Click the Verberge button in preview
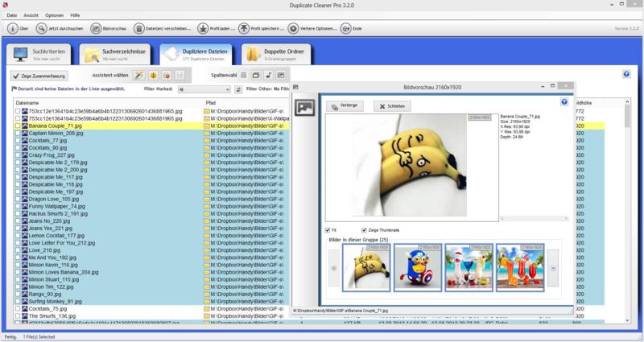 (345, 106)
